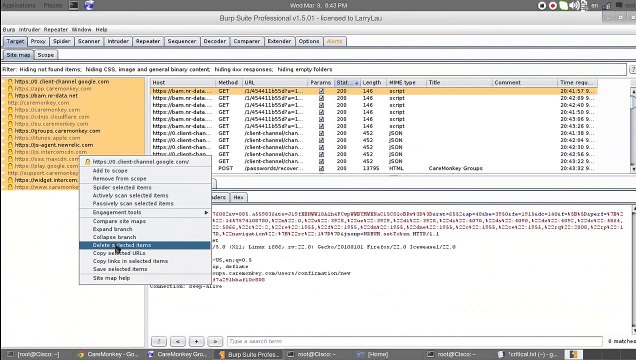Click the search help '?' button
Viewport: 636px width, 360px height.
[x=159, y=341]
